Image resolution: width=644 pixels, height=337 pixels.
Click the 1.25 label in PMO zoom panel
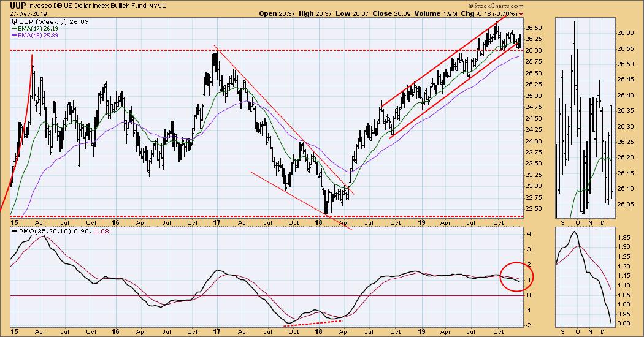pyautogui.click(x=625, y=257)
